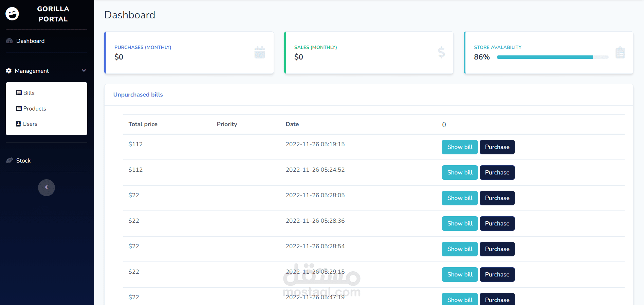Viewport: 644px width, 305px height.
Task: Show bill dated 2022-11-26 05:19:15
Action: (x=460, y=147)
